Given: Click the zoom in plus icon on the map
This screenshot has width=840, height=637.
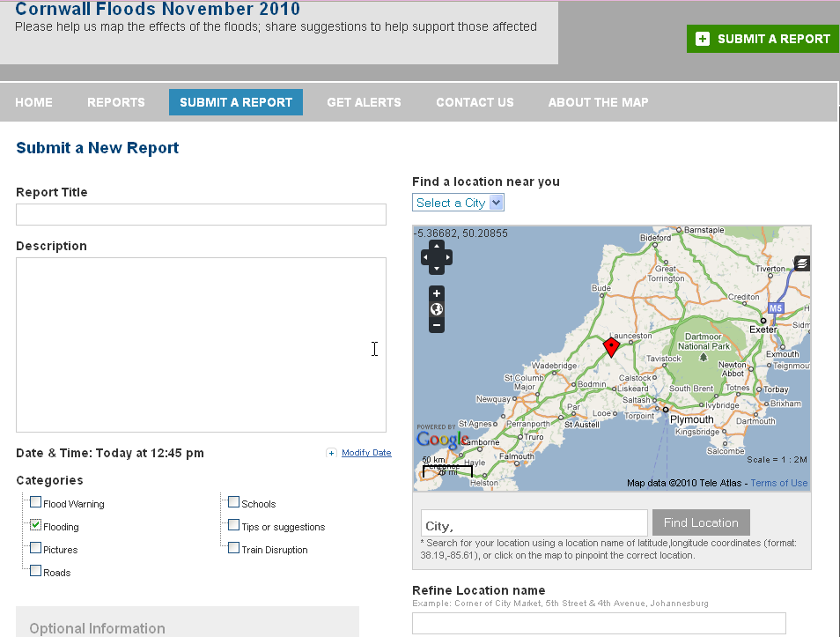Looking at the screenshot, I should [436, 293].
